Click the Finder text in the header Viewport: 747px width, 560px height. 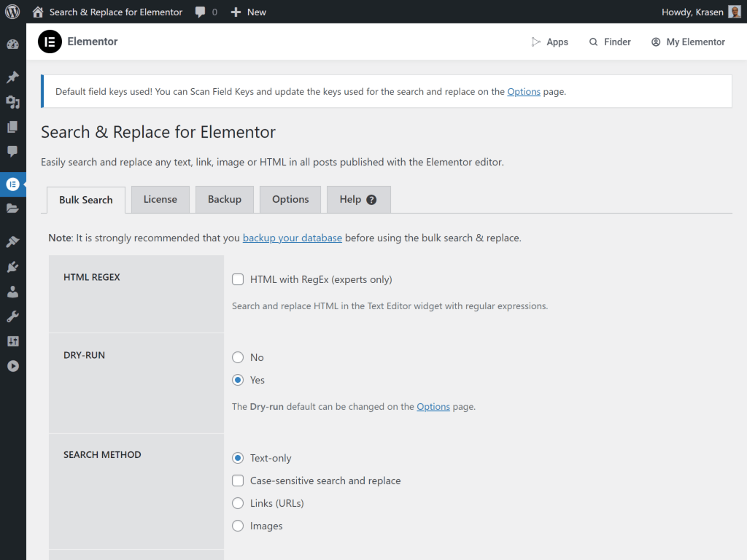coord(617,42)
